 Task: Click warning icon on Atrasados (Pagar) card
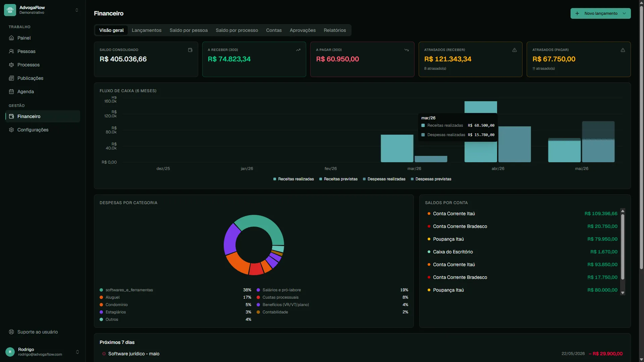click(623, 50)
